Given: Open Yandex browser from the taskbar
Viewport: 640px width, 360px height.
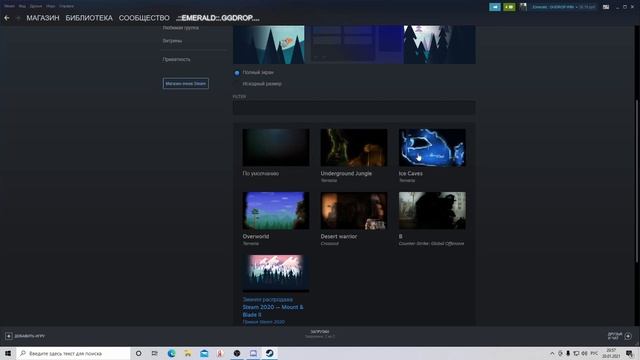Looking at the screenshot, I should (220, 353).
